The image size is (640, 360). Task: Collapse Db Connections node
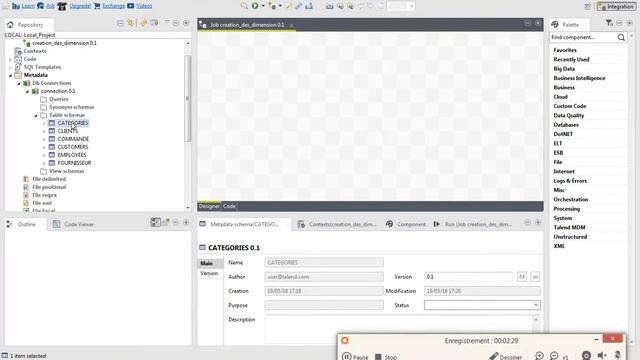(x=19, y=83)
